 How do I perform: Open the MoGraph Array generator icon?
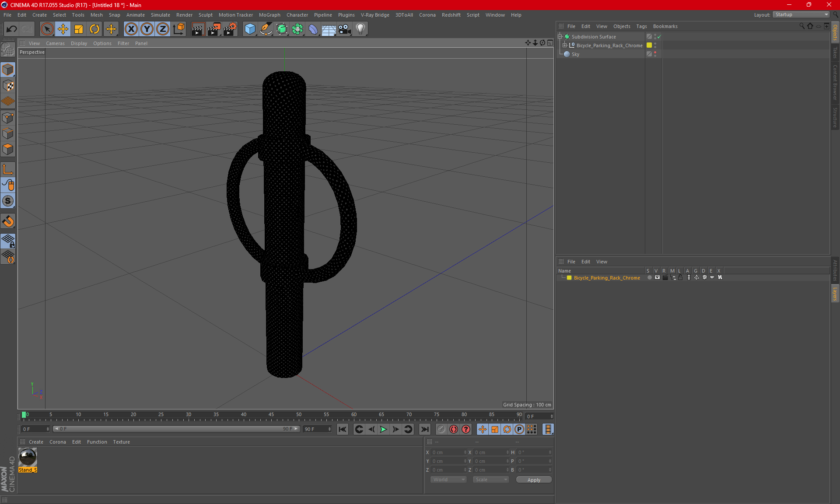(297, 29)
